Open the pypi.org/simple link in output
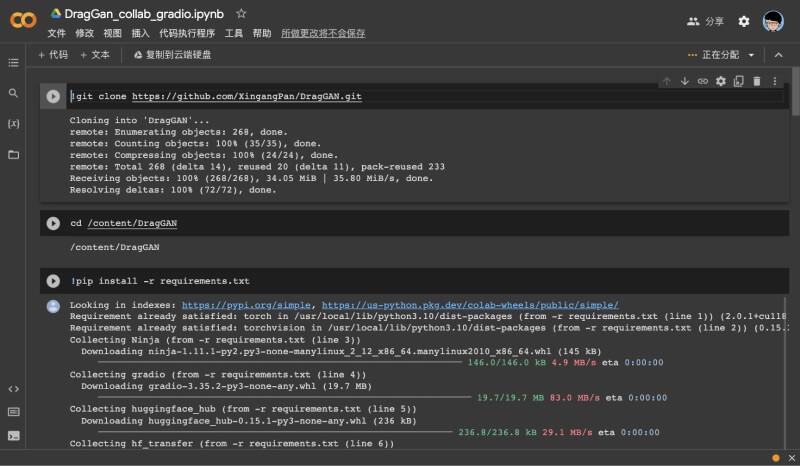This screenshot has height=466, width=800. (249, 305)
